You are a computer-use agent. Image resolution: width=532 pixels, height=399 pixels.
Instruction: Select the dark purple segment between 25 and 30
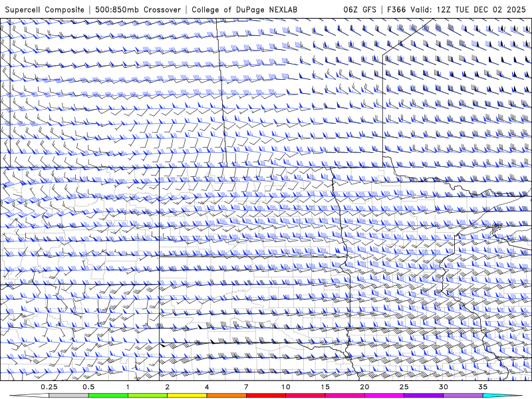[x=424, y=396]
